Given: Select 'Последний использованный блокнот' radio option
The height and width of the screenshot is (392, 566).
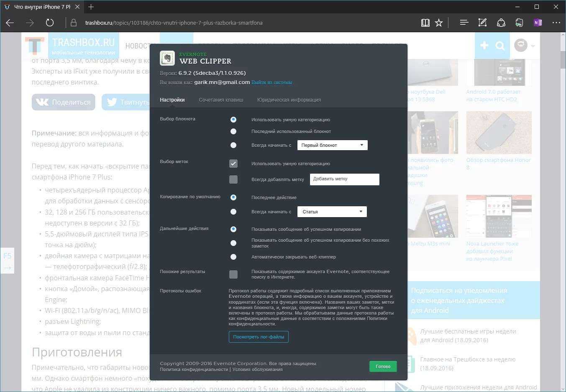Looking at the screenshot, I should pos(233,131).
